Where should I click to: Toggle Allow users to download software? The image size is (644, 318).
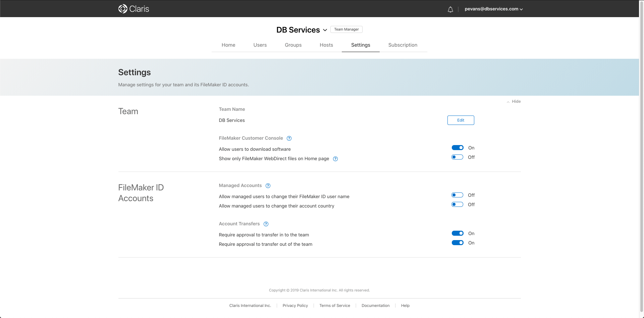(x=458, y=148)
